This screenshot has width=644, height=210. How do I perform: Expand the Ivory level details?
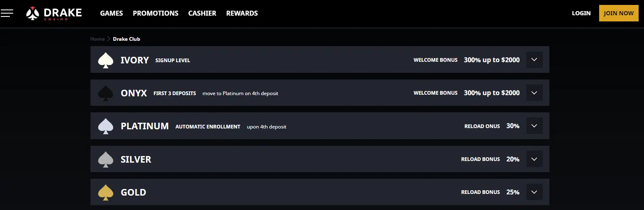coord(534,60)
